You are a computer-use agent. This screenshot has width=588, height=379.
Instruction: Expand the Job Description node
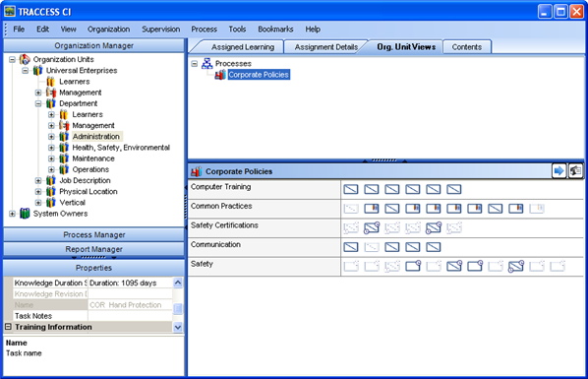(x=38, y=180)
